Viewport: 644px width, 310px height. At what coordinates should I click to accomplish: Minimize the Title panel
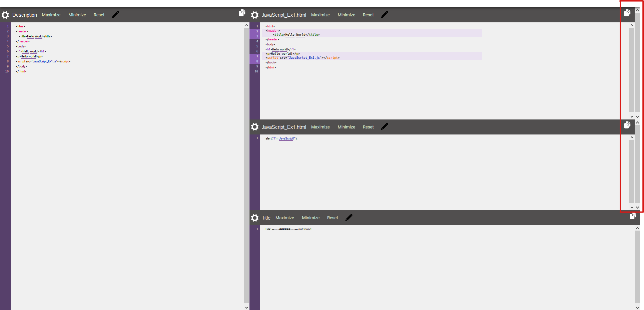click(x=310, y=218)
